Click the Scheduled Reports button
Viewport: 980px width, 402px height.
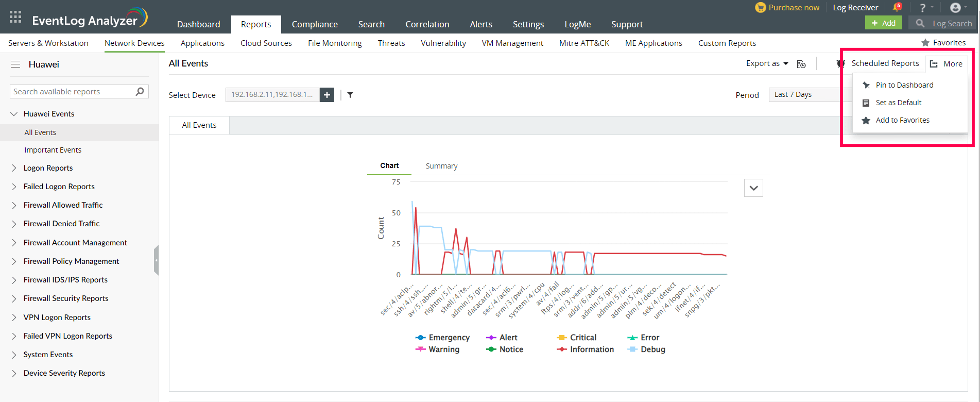(x=885, y=63)
